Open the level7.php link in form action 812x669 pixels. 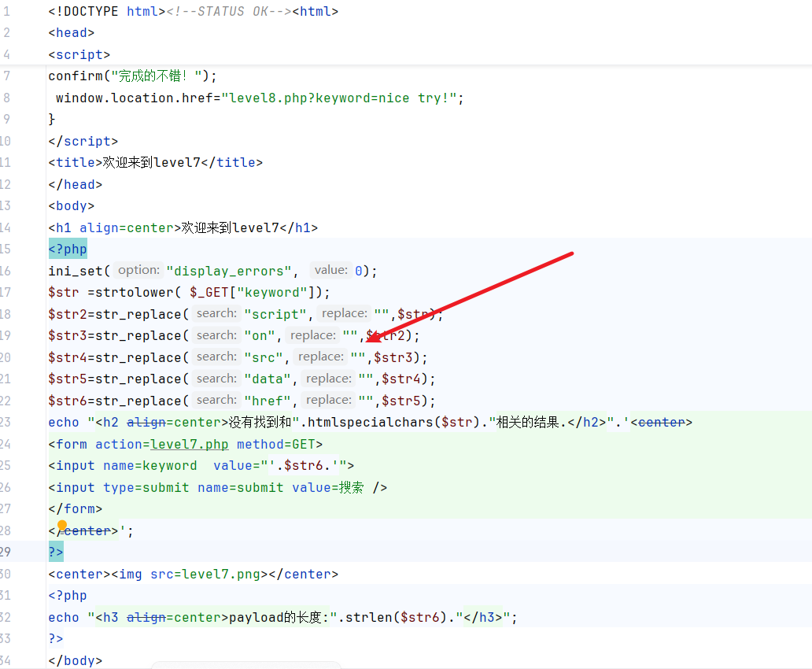(189, 444)
